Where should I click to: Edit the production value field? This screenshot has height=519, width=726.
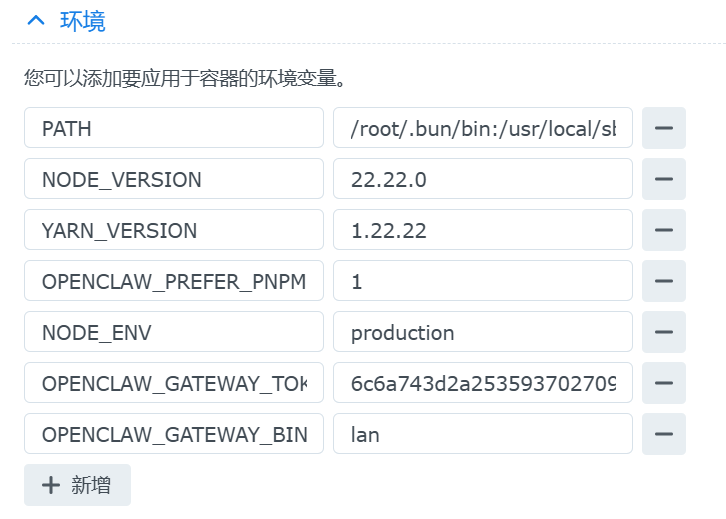[483, 332]
